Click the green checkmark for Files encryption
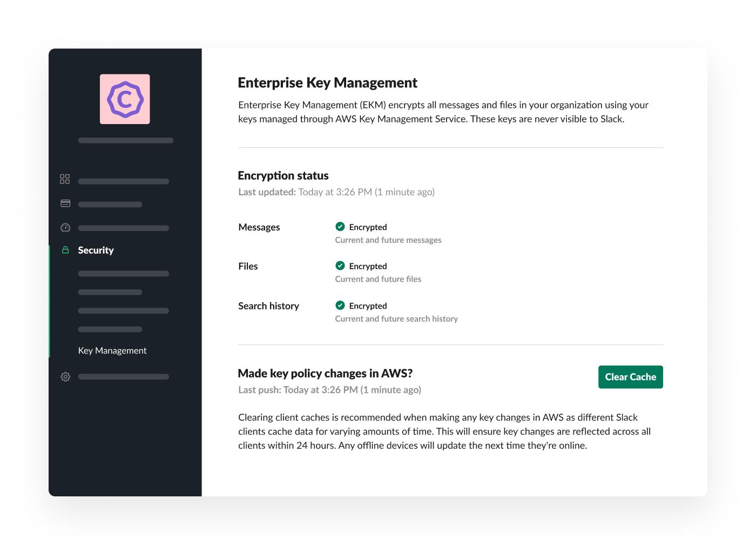 click(x=340, y=265)
